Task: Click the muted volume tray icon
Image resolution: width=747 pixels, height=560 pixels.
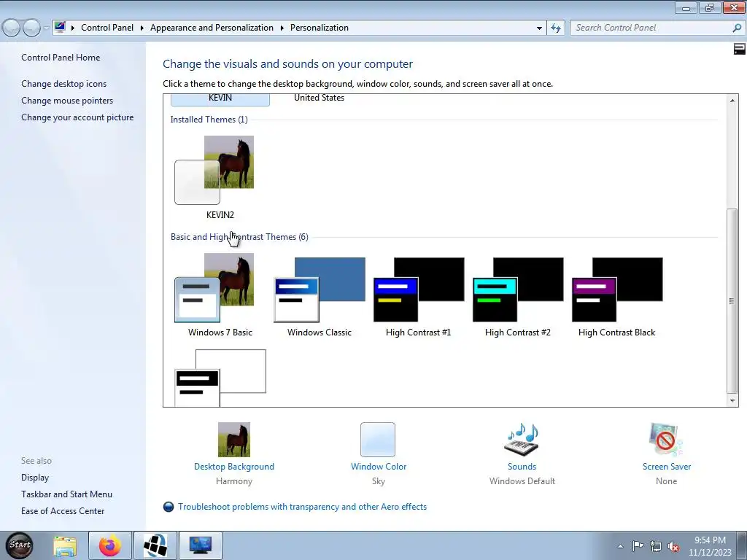Action: [x=673, y=546]
